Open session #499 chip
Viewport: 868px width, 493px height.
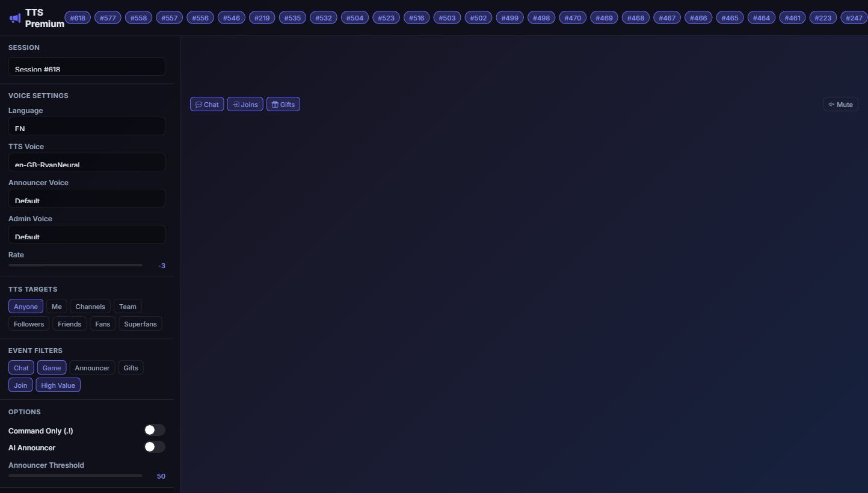click(510, 18)
